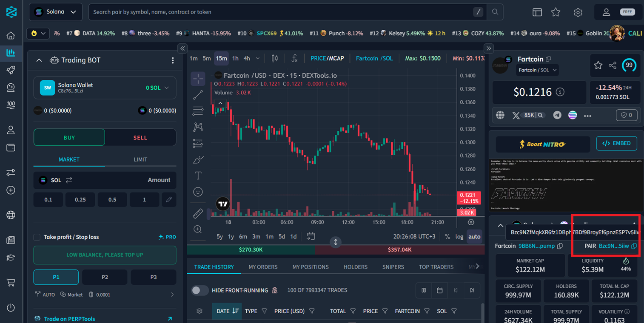Open the layout icon in top bar
Viewport: 644px width, 323px height.
(537, 12)
